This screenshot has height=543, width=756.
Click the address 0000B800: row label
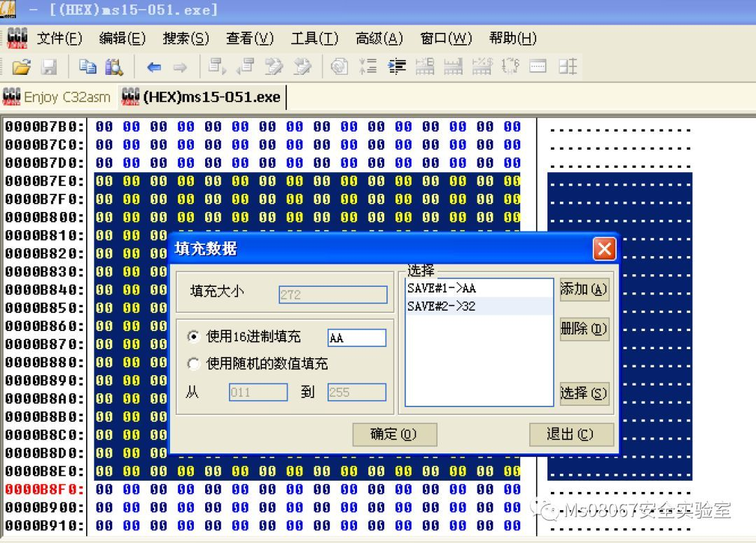coord(44,218)
